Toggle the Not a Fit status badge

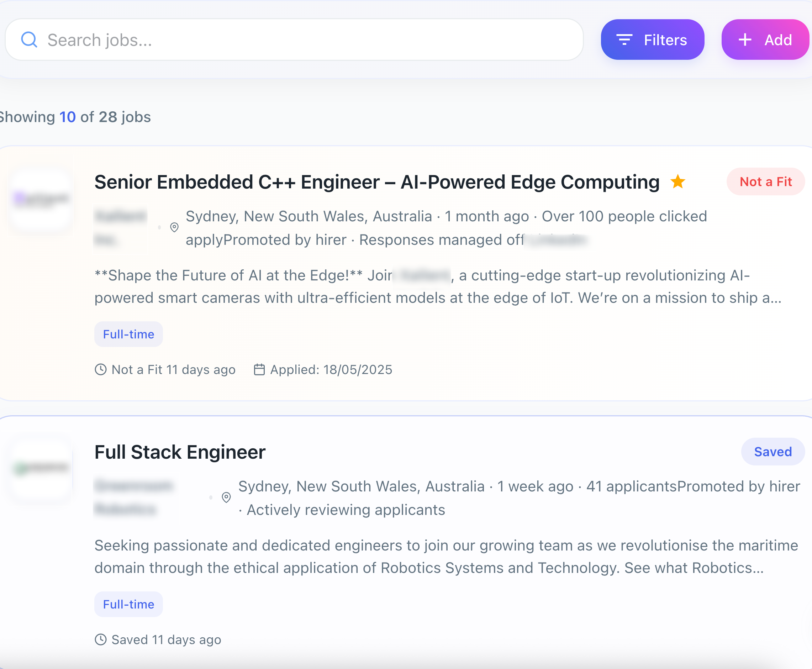pos(765,181)
